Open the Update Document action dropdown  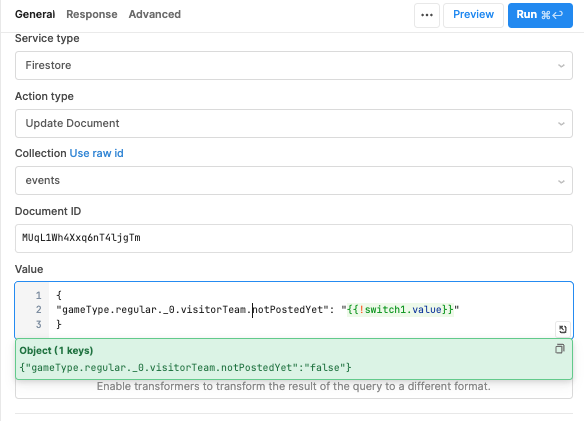(x=293, y=123)
